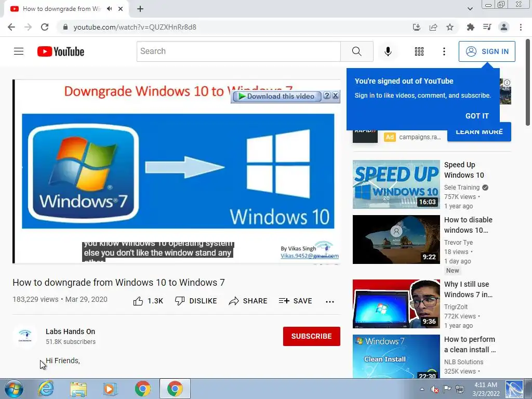532x399 pixels.
Task: Open the How to disable windows 10 thumbnail
Action: [396, 240]
